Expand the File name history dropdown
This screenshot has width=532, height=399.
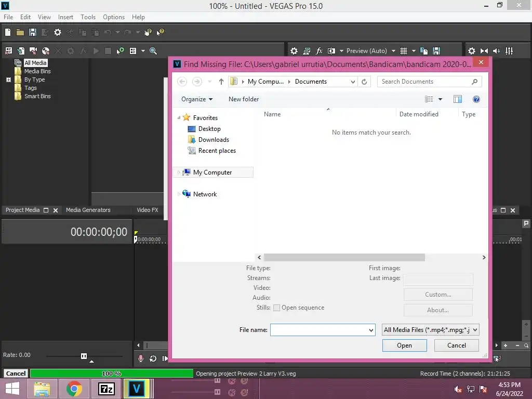371,330
